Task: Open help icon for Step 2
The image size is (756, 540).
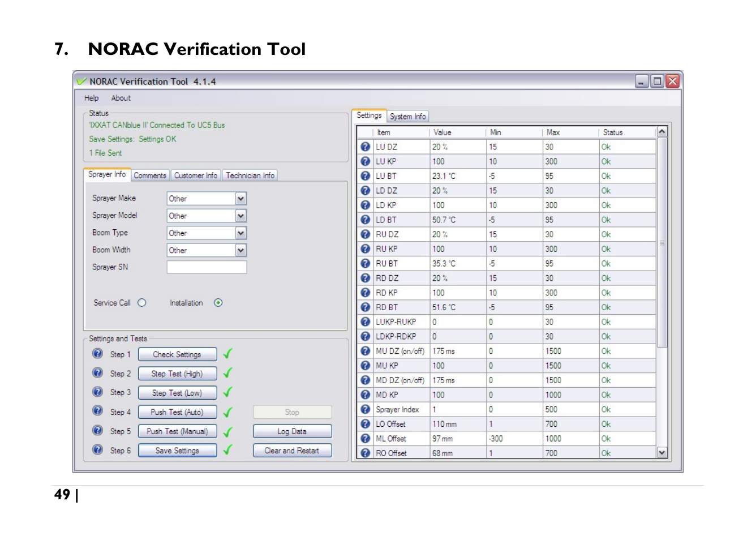Action: (98, 373)
